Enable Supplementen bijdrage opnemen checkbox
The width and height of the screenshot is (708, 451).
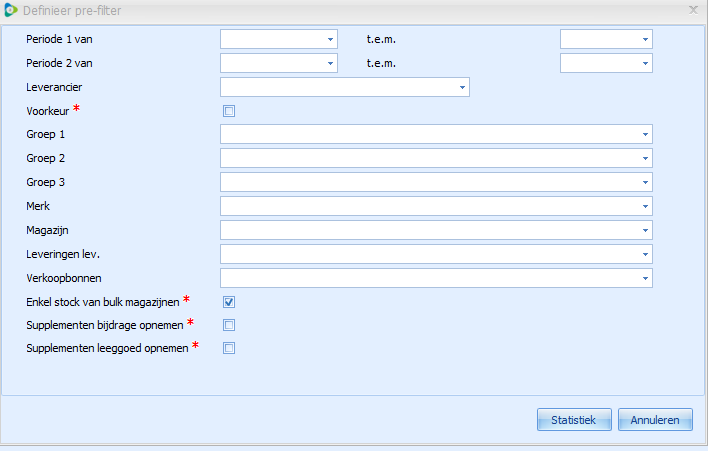229,325
